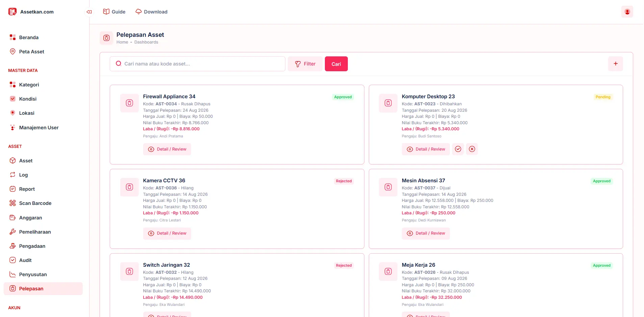Click the Cari search button
Image resolution: width=644 pixels, height=317 pixels.
[336, 64]
